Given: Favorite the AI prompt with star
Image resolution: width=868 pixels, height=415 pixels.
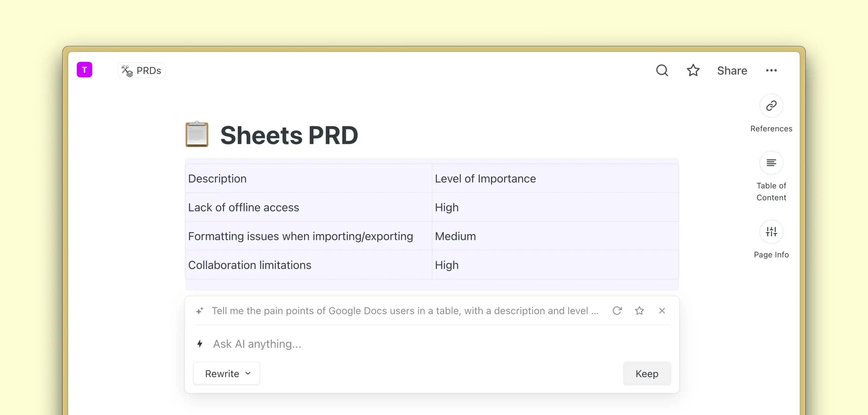Looking at the screenshot, I should [x=639, y=310].
